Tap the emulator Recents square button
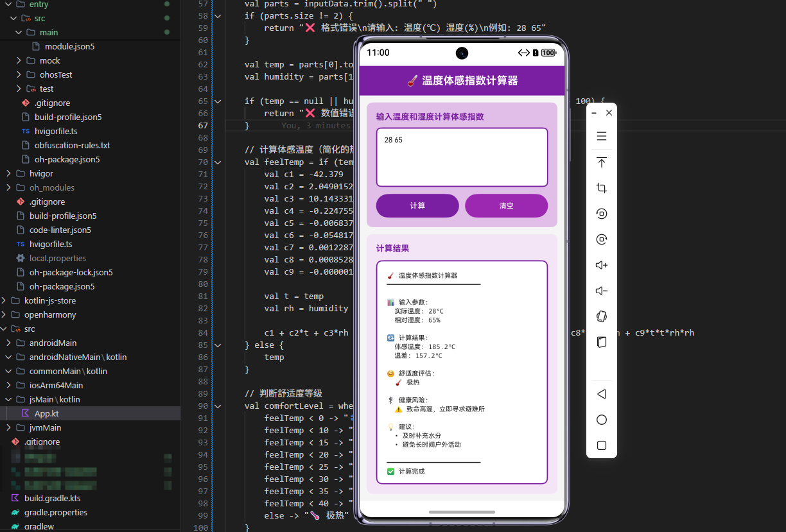Image resolution: width=786 pixels, height=532 pixels. click(x=602, y=445)
